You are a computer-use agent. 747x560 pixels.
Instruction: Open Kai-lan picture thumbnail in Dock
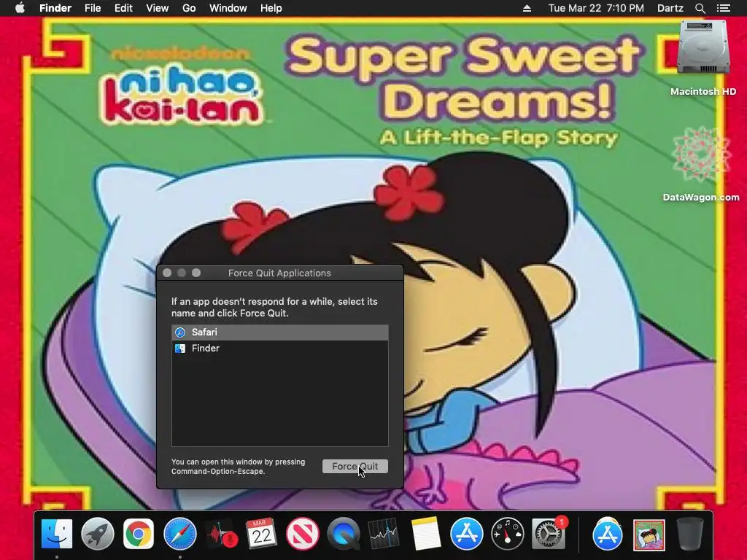649,534
